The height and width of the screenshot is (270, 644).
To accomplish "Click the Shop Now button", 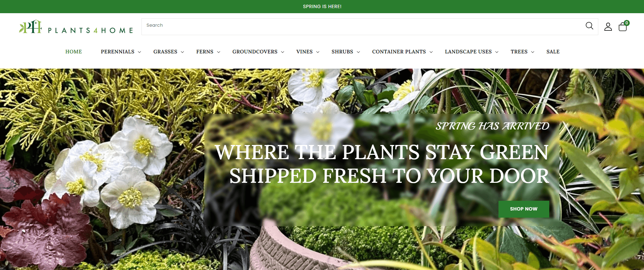I will 524,209.
